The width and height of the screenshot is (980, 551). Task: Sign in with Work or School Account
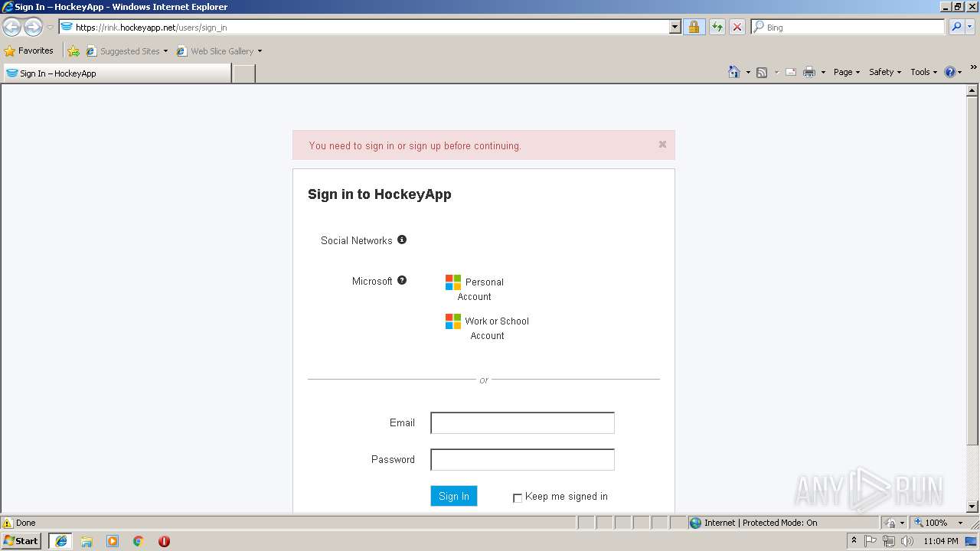coord(487,328)
